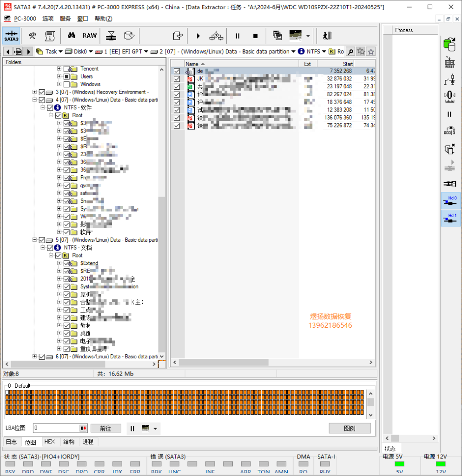Image resolution: width=462 pixels, height=476 pixels.
Task: Open the binoculars search tool
Action: tap(71, 36)
